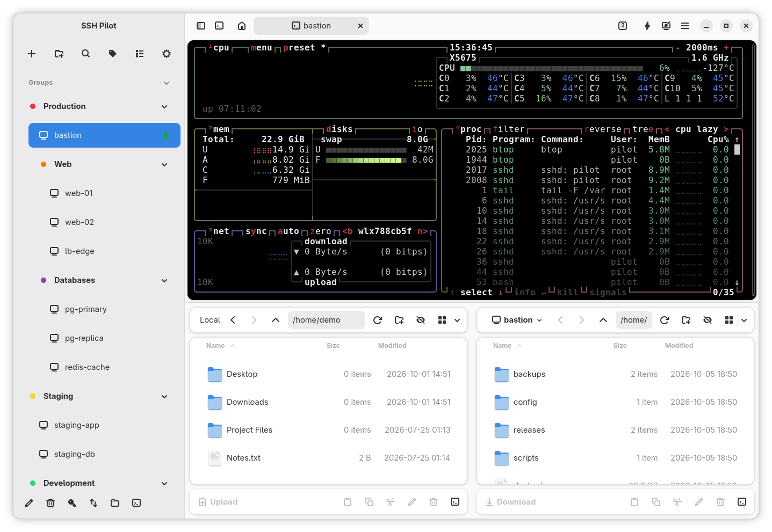Open the port forwarding arrows icon in the sidebar
The width and height of the screenshot is (772, 532).
pyautogui.click(x=93, y=503)
